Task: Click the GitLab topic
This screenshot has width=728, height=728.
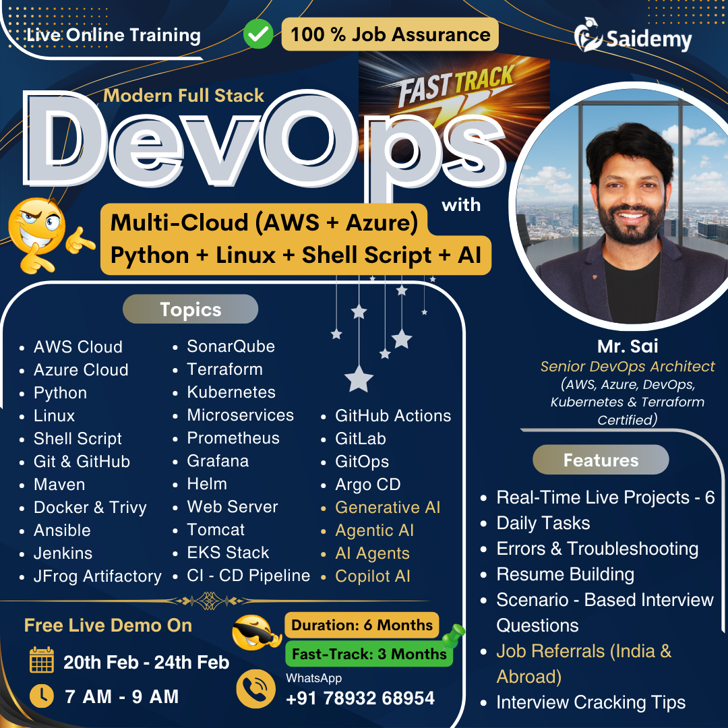Action: tap(361, 438)
